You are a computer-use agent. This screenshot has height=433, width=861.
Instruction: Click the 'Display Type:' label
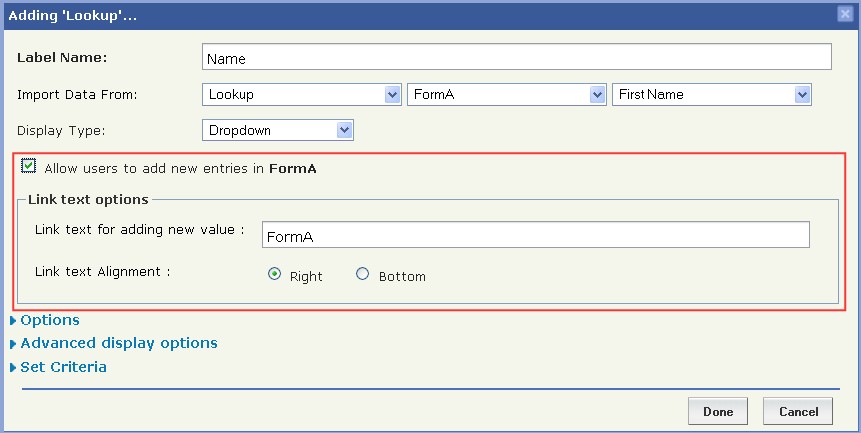[x=61, y=130]
